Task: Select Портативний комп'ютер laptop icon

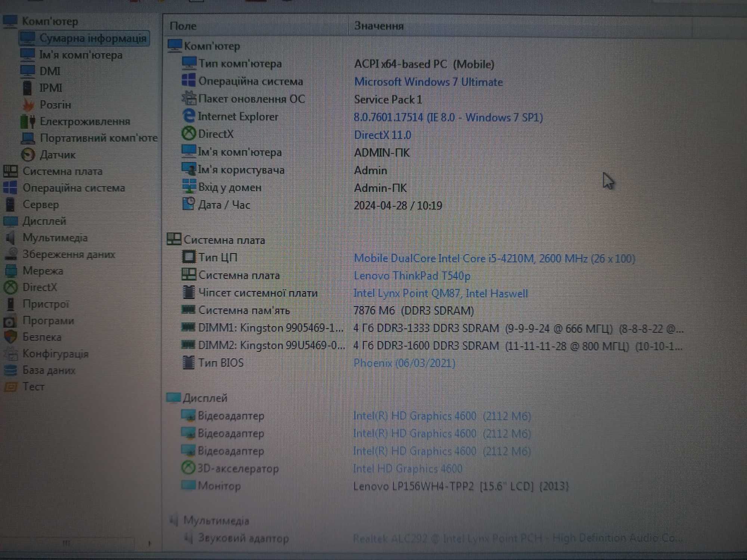Action: tap(28, 138)
